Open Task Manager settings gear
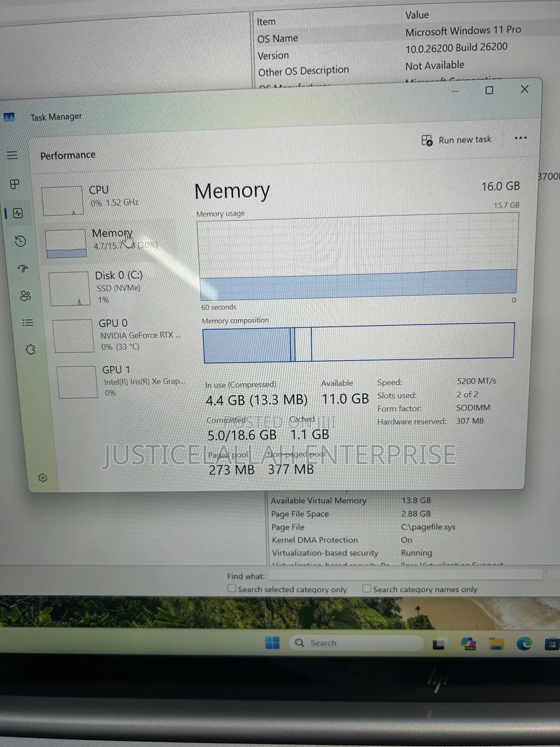This screenshot has height=747, width=560. point(43,477)
